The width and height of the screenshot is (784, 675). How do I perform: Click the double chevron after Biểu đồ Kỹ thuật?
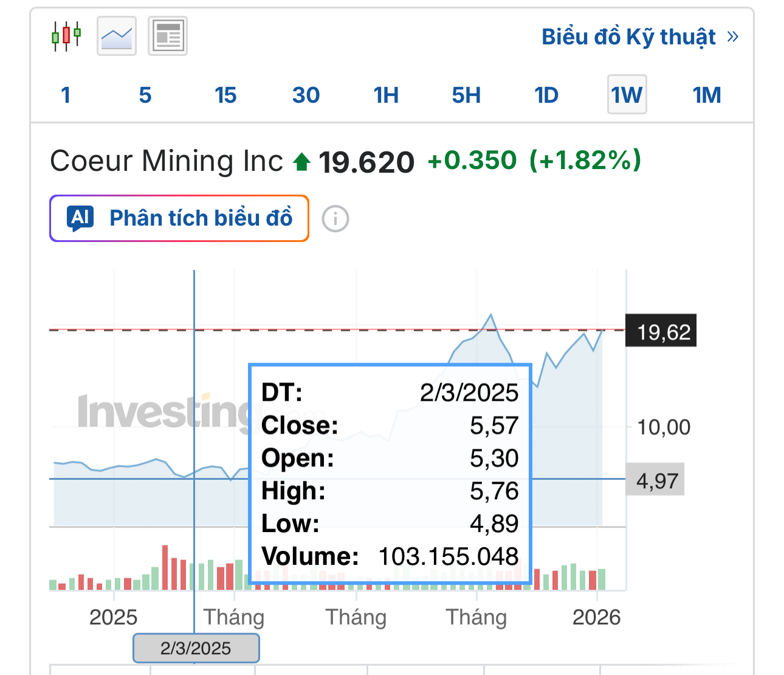(733, 36)
